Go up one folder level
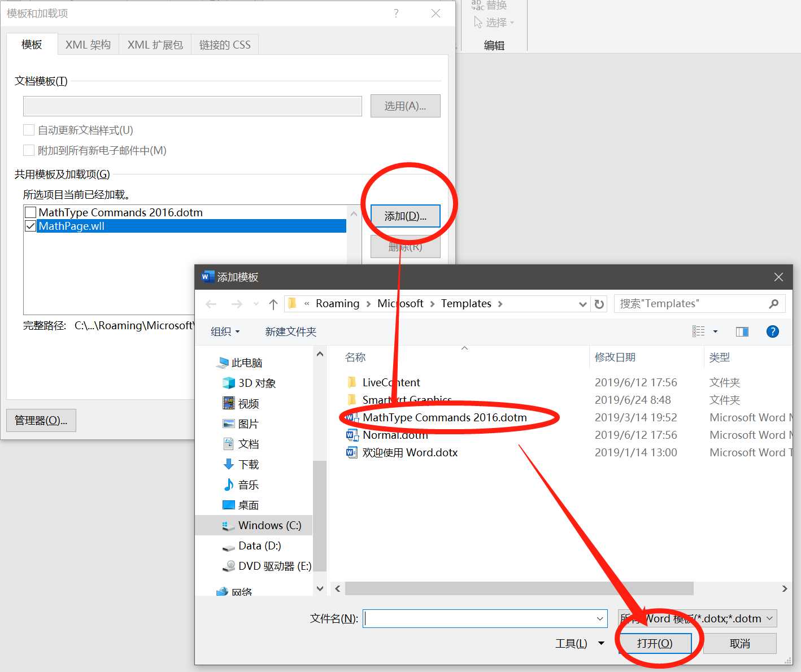The image size is (801, 672). pos(273,304)
